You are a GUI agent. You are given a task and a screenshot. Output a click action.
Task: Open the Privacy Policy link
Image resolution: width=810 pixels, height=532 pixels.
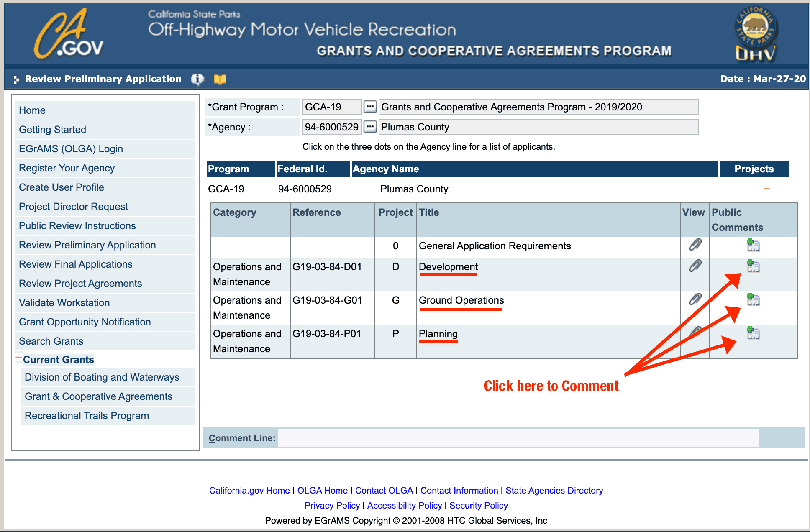coord(332,505)
